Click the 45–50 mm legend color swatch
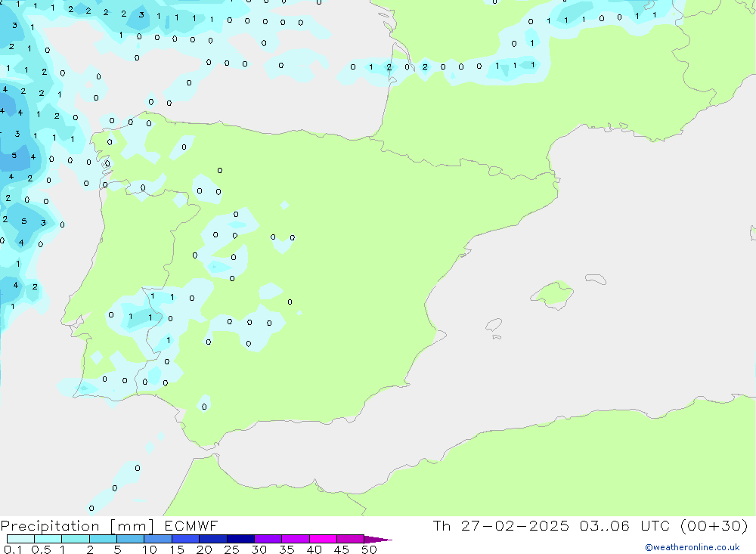The width and height of the screenshot is (756, 554). tap(350, 539)
